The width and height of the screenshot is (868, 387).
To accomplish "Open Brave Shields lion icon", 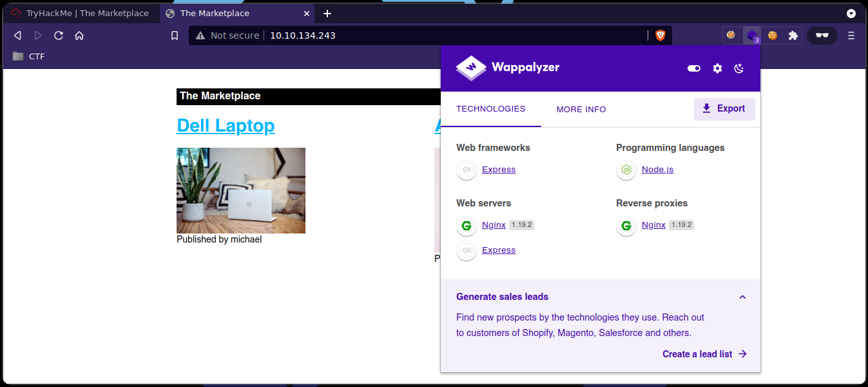I will point(660,35).
